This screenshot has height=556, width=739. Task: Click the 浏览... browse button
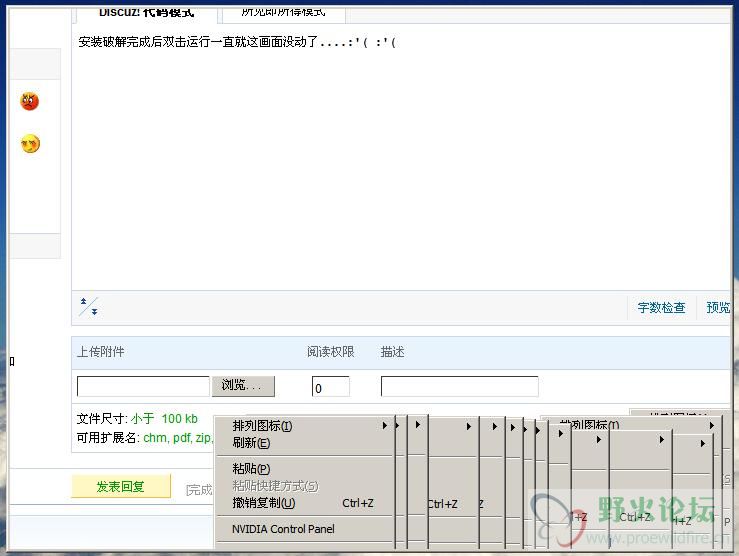coord(243,386)
